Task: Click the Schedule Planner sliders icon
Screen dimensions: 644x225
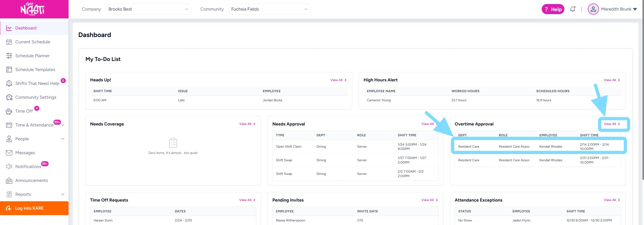Action: [x=9, y=56]
